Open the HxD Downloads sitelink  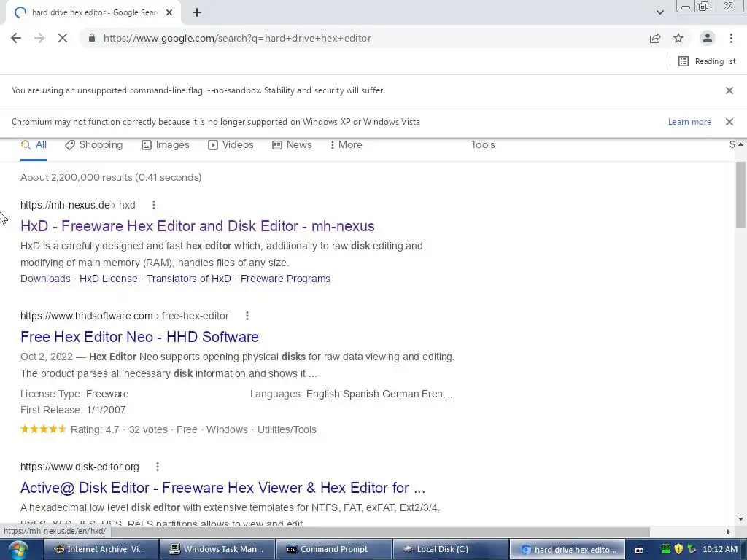coord(45,279)
